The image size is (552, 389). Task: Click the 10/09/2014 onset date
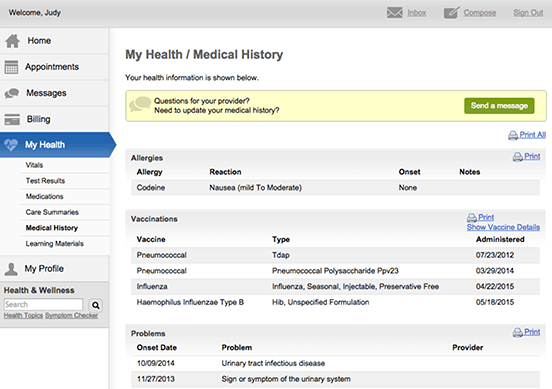[156, 363]
